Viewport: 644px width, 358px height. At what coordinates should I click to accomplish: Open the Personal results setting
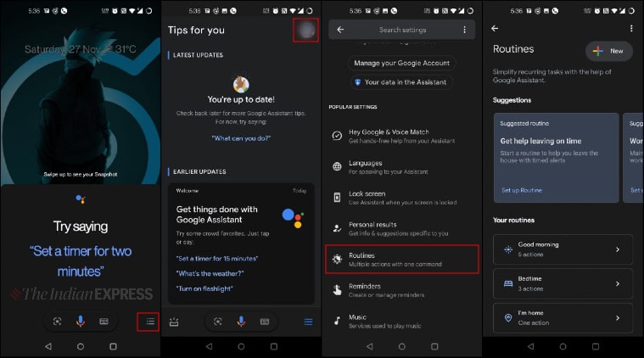pos(401,228)
